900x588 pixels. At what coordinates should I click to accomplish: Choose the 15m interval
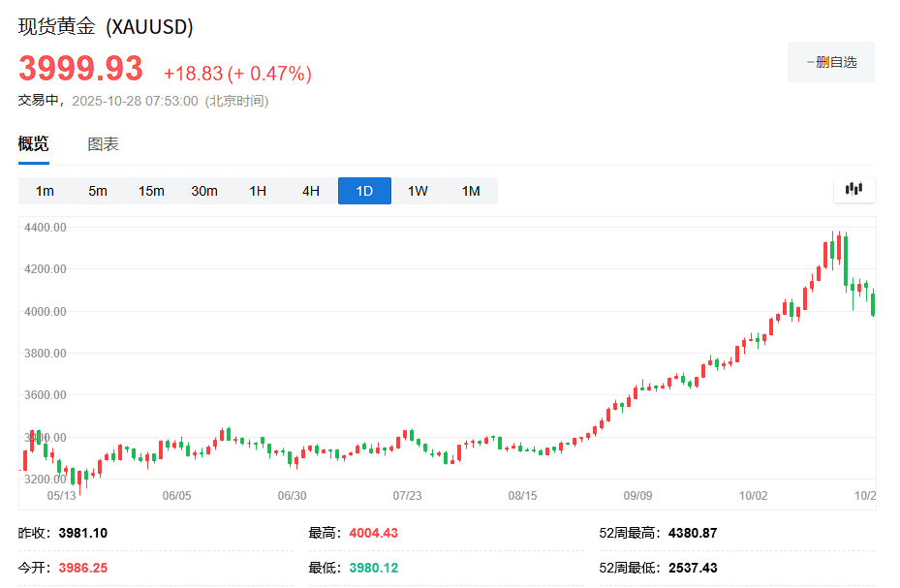(x=151, y=191)
